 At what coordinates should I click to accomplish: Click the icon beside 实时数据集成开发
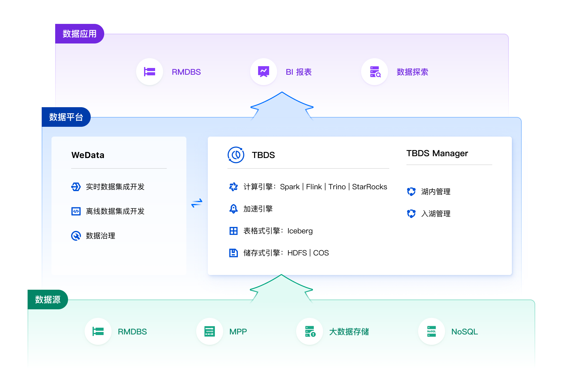point(76,187)
